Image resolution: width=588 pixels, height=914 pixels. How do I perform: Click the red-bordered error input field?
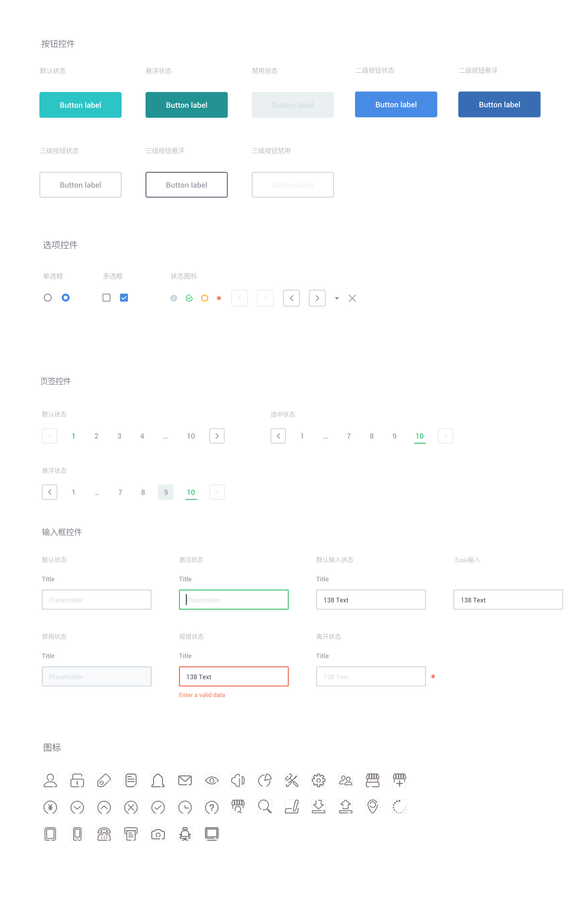point(233,677)
